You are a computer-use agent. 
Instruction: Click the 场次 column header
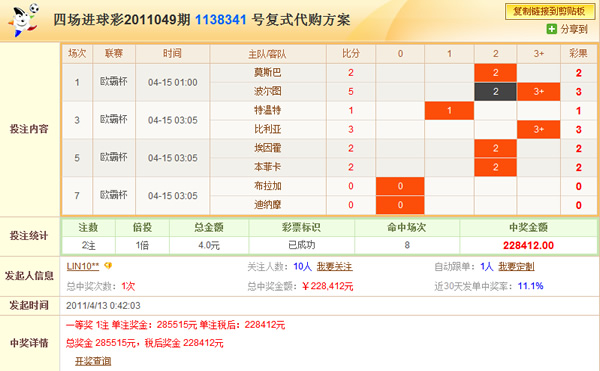click(x=77, y=54)
